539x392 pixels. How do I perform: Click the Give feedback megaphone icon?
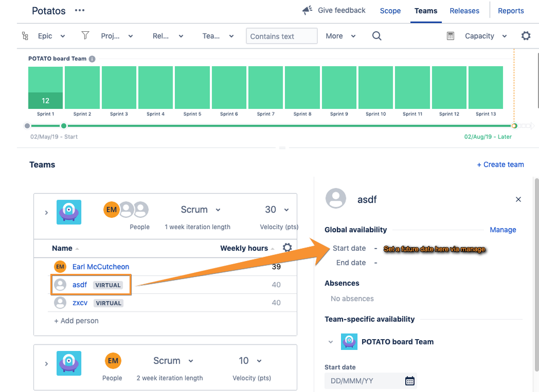tap(307, 10)
